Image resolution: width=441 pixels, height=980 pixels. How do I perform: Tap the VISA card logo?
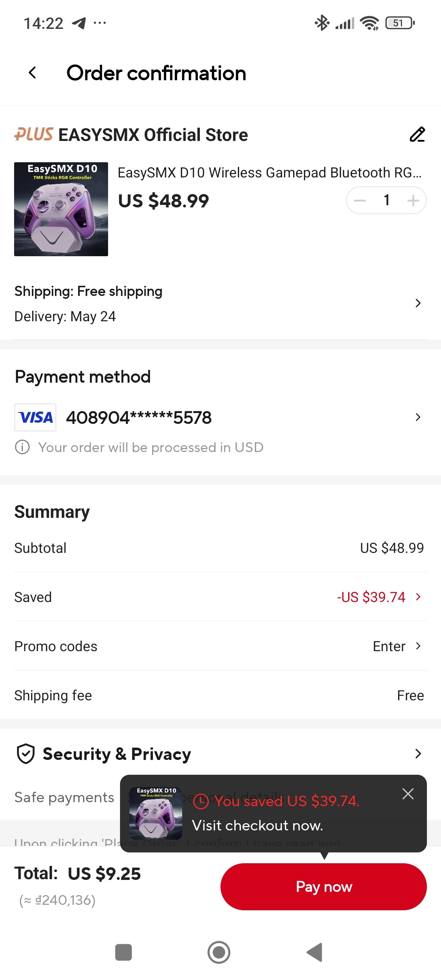tap(35, 417)
